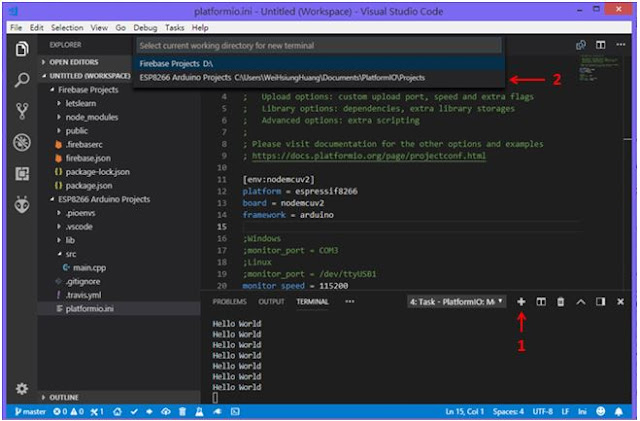Choose ESP8266 Arduino Projects working directory

click(319, 78)
